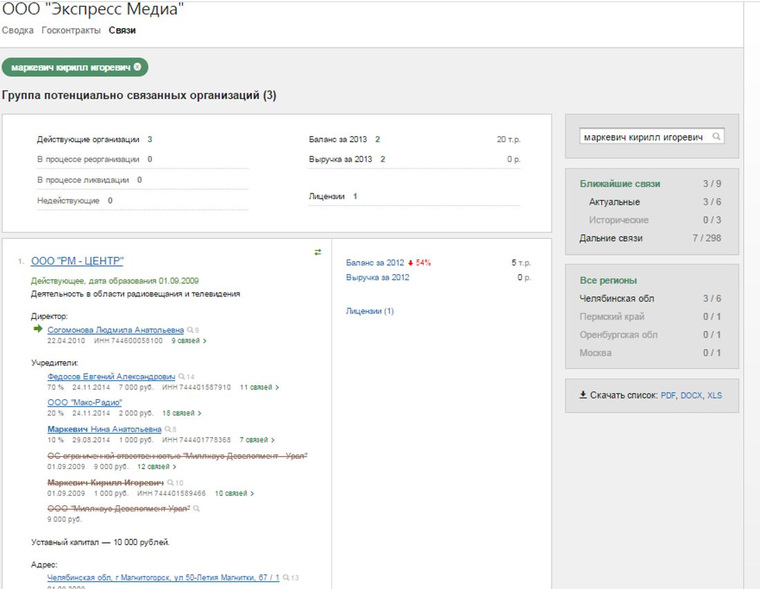Click the Недействующие summary row
Screen dimensions: 760x589
click(x=142, y=201)
